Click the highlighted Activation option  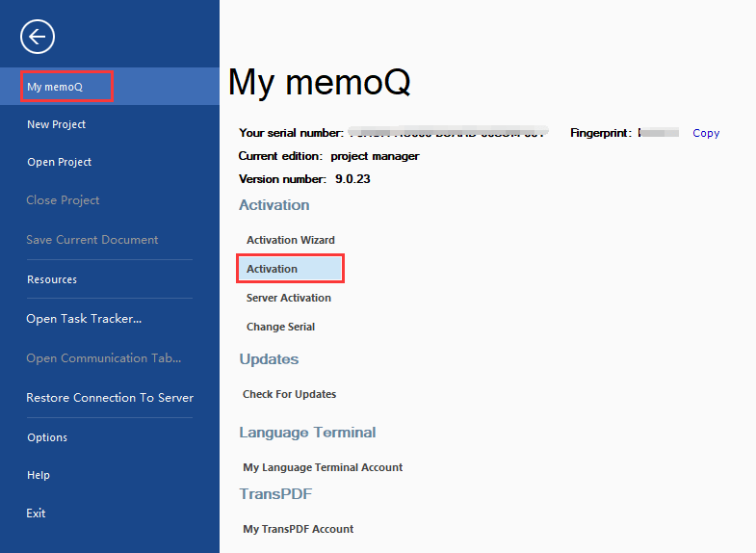coord(290,269)
